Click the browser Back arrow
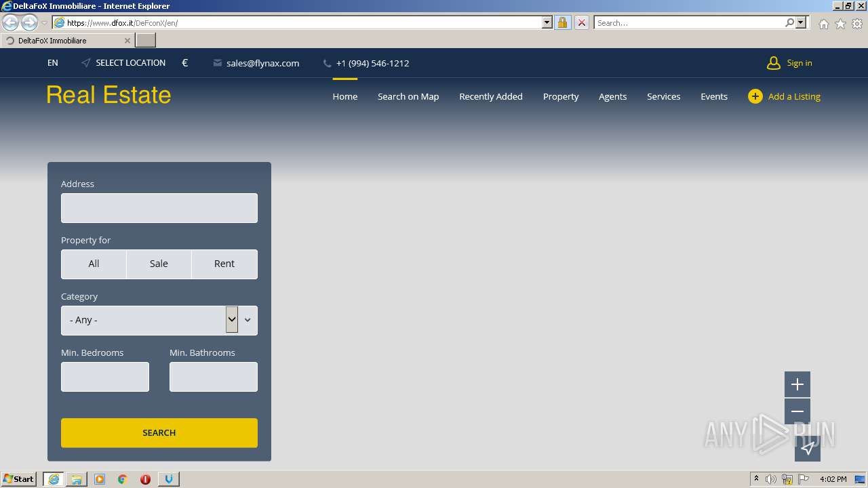This screenshot has height=488, width=868. 10,22
